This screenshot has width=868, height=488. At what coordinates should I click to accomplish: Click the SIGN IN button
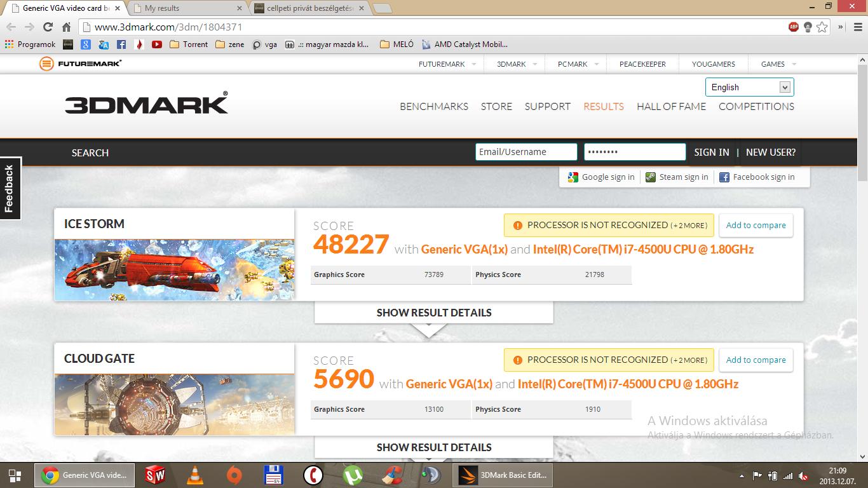(712, 152)
